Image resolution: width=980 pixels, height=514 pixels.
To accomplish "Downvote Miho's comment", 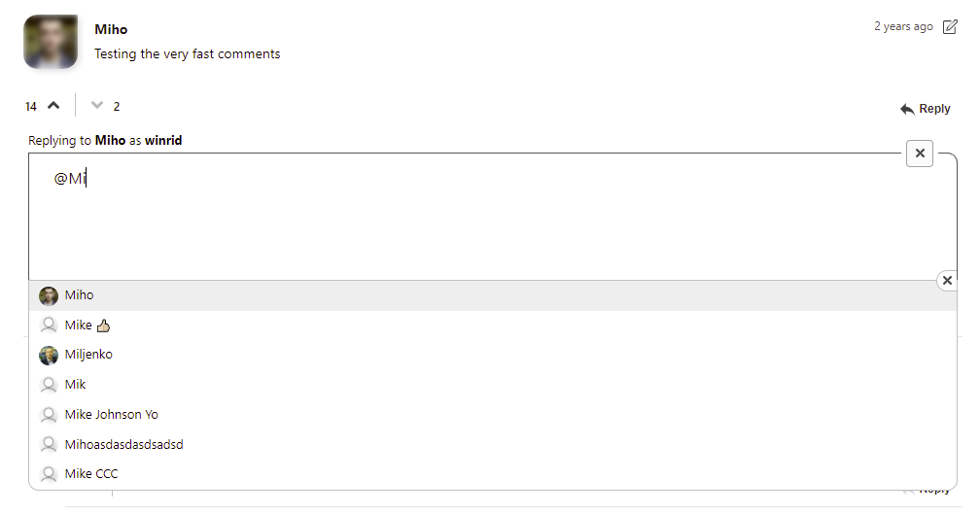I will point(96,106).
